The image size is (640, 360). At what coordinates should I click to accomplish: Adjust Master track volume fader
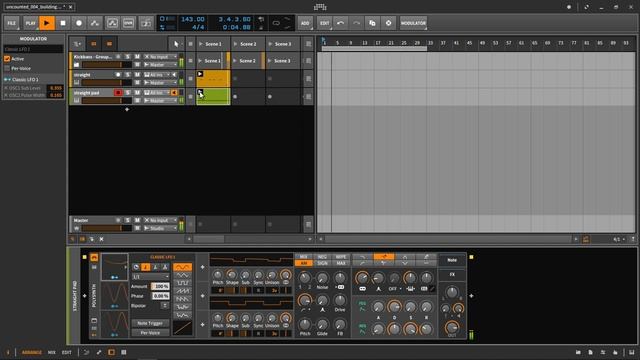107,228
